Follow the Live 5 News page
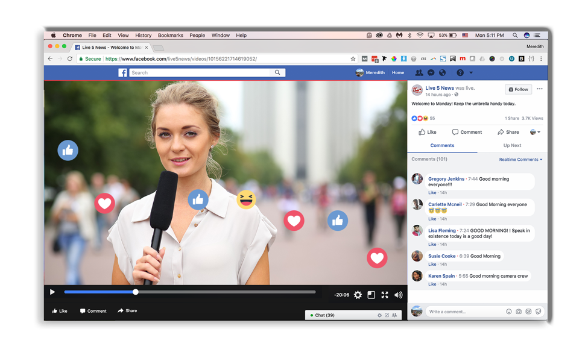 pos(518,89)
